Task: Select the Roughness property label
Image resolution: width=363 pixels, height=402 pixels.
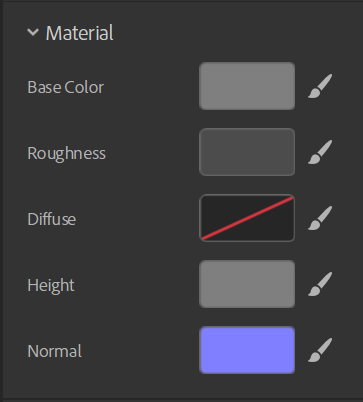Action: click(67, 154)
